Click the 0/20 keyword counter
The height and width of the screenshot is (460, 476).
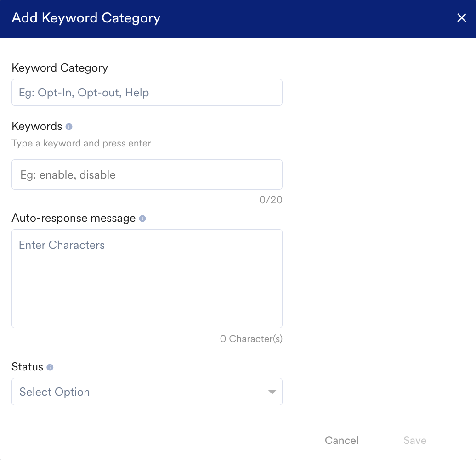pos(271,200)
